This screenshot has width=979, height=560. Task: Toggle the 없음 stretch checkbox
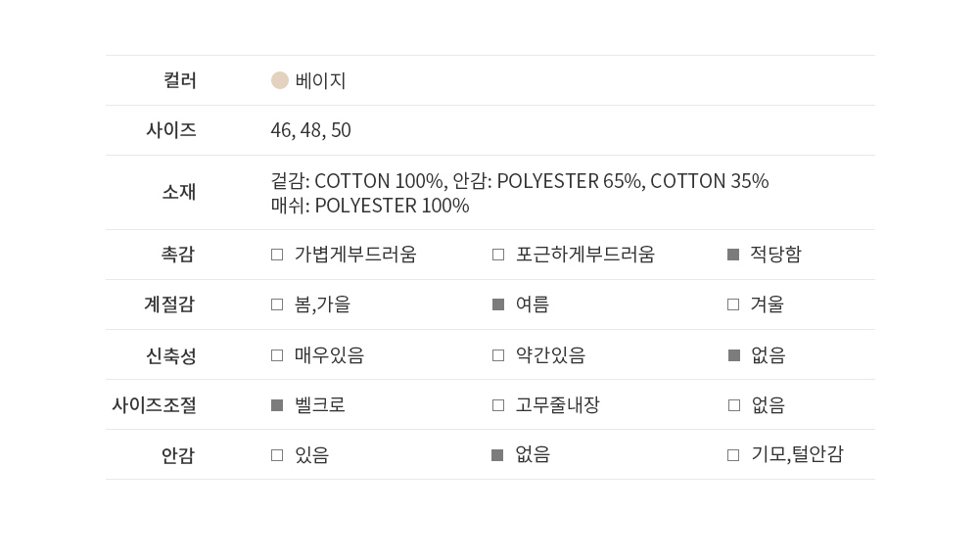point(734,355)
